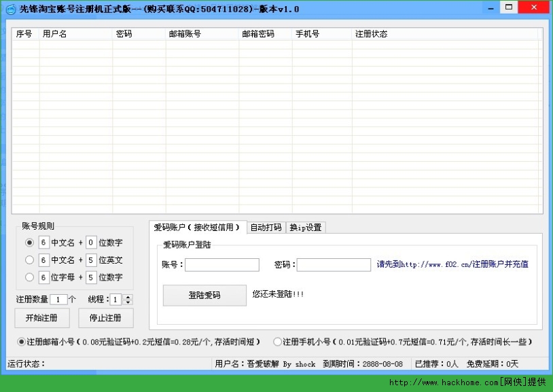Click the 免费延期:0天 status entry
This screenshot has width=553, height=392.
[493, 363]
